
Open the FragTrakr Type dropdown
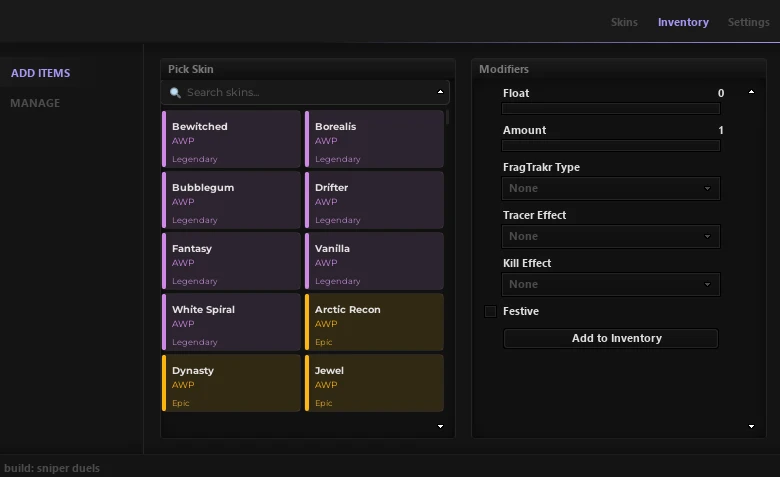(611, 189)
